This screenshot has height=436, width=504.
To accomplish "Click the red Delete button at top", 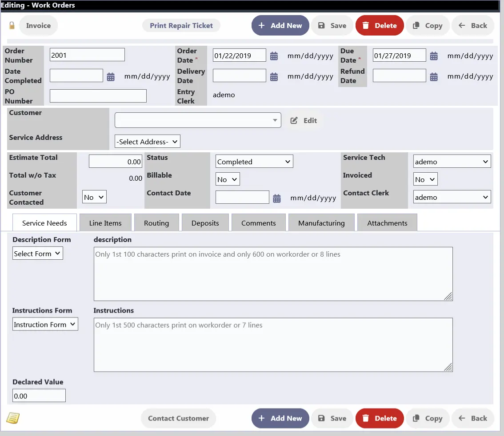I will coord(380,25).
